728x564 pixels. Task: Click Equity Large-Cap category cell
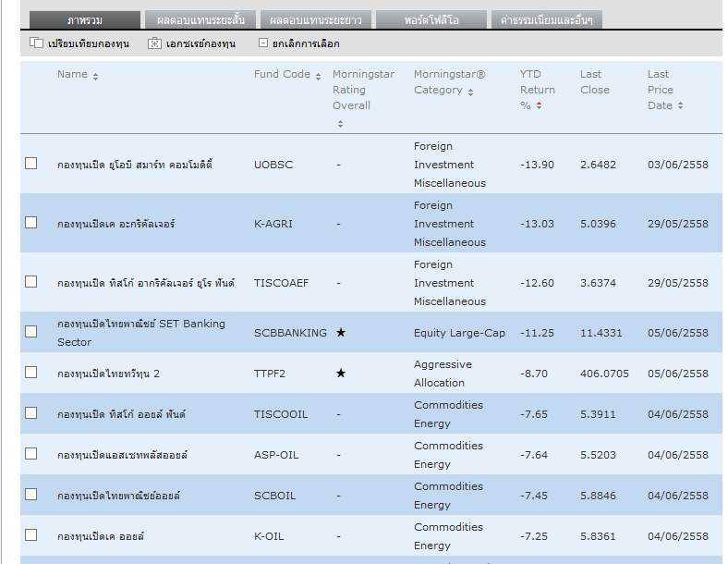[x=460, y=333]
